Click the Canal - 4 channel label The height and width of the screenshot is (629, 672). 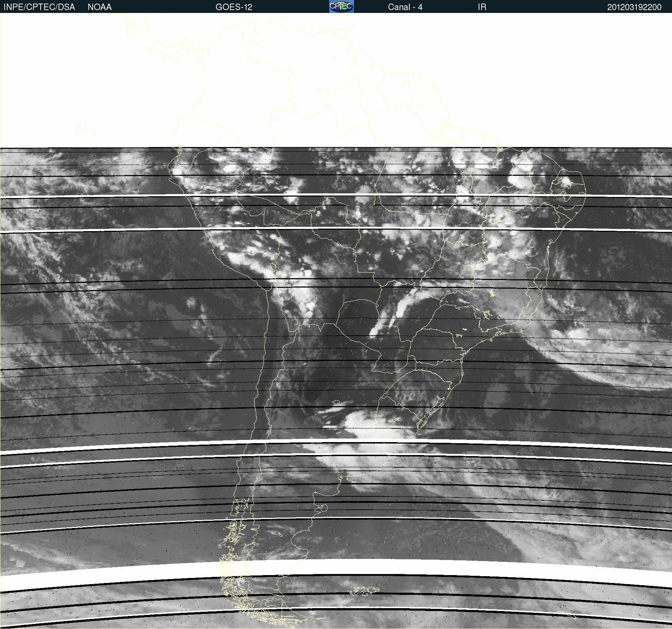coord(405,7)
